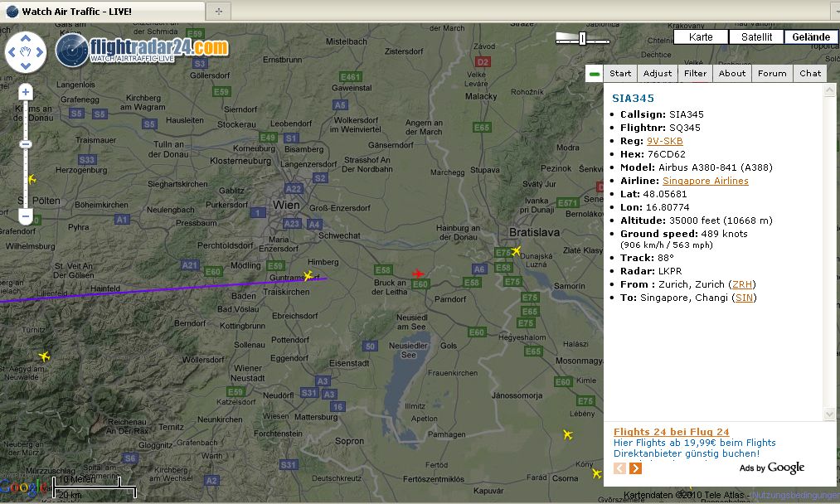Pan the map right arrow
The image size is (840, 504).
(40, 52)
